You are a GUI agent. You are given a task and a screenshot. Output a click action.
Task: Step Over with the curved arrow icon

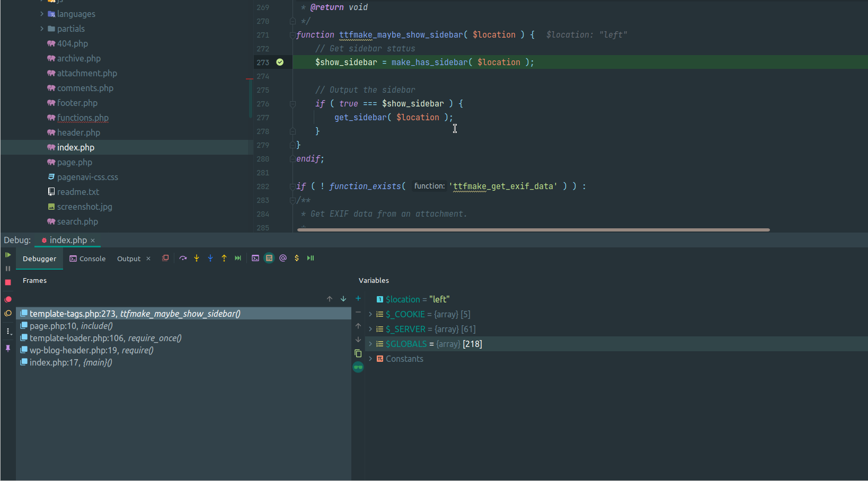tap(183, 258)
